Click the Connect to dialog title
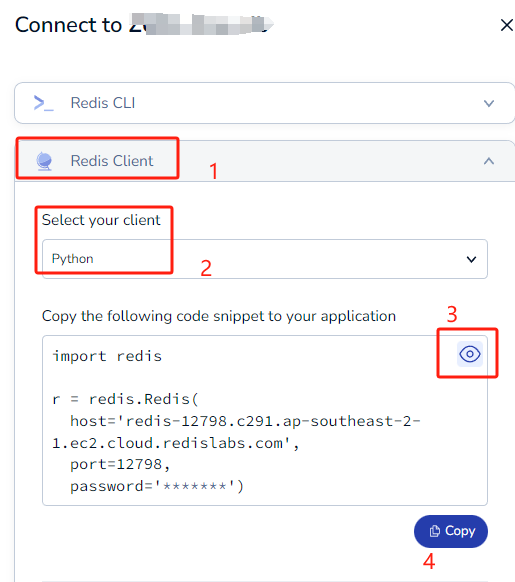This screenshot has width=515, height=582. click(x=145, y=25)
